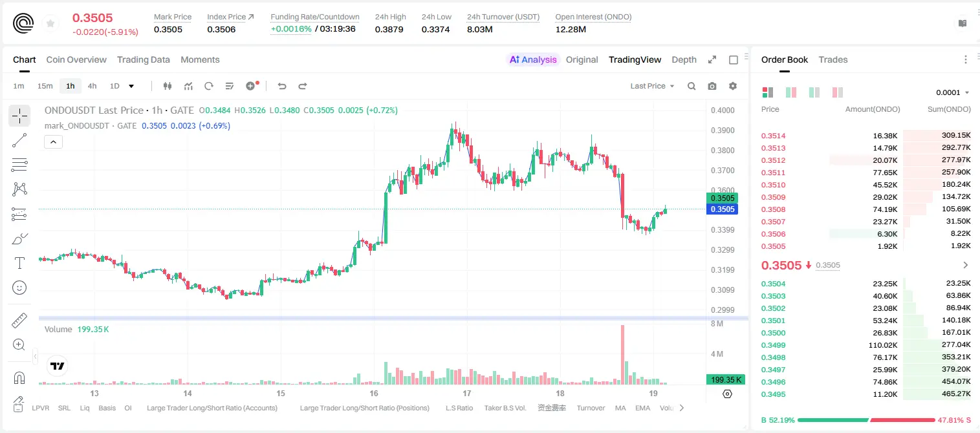The width and height of the screenshot is (980, 433).
Task: Click the undo arrow in chart toolbar
Action: [282, 86]
